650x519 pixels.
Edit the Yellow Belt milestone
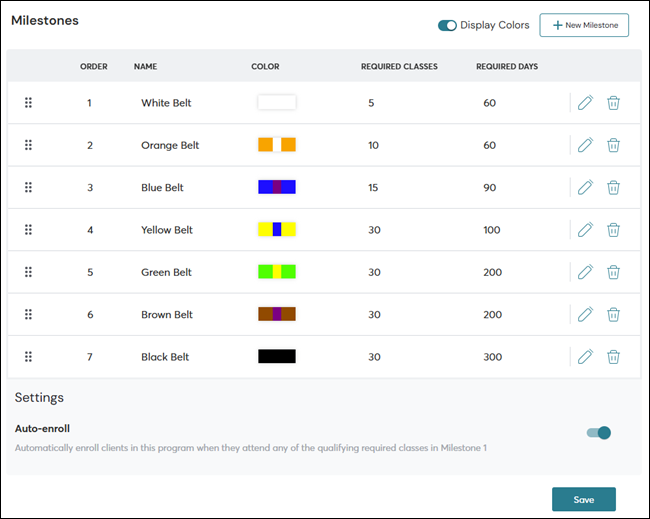tap(585, 230)
